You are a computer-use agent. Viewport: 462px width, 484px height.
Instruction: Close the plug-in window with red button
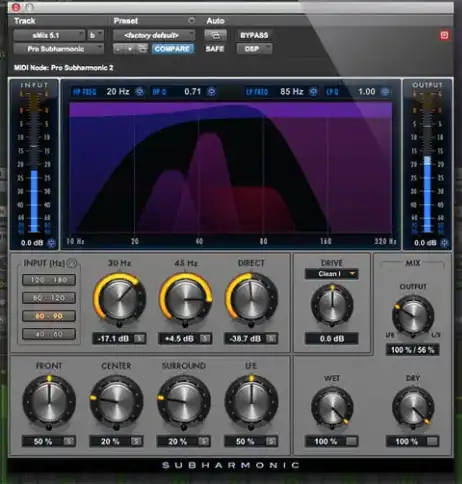[x=15, y=7]
